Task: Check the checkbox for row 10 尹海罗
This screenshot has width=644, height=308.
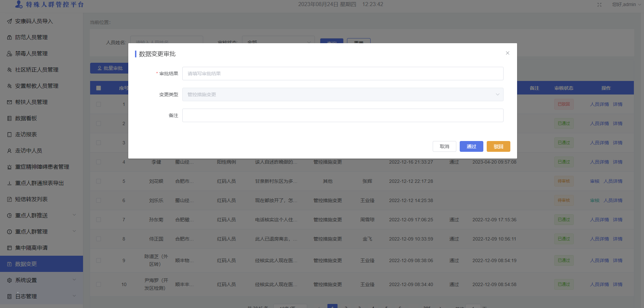Action: (99, 284)
